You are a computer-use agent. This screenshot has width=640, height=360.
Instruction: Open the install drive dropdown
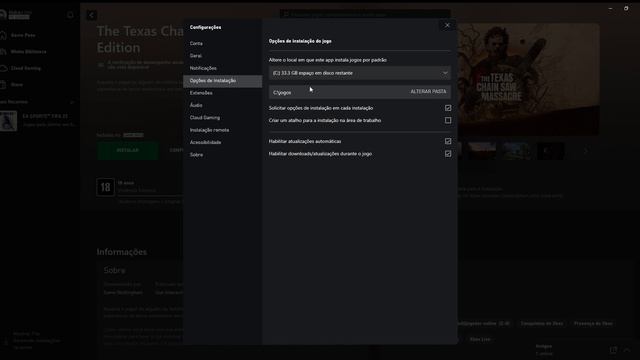(x=360, y=73)
